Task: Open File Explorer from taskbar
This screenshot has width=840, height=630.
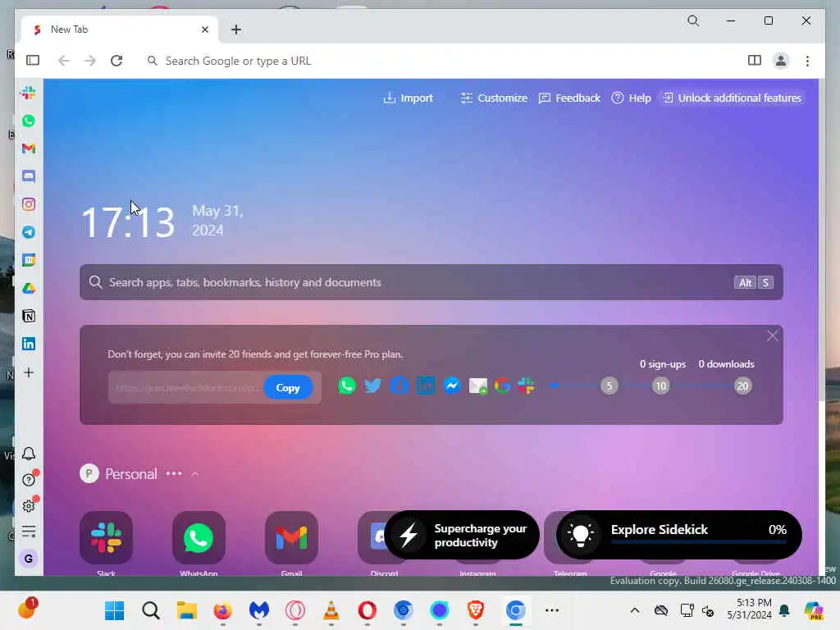Action: point(187,610)
